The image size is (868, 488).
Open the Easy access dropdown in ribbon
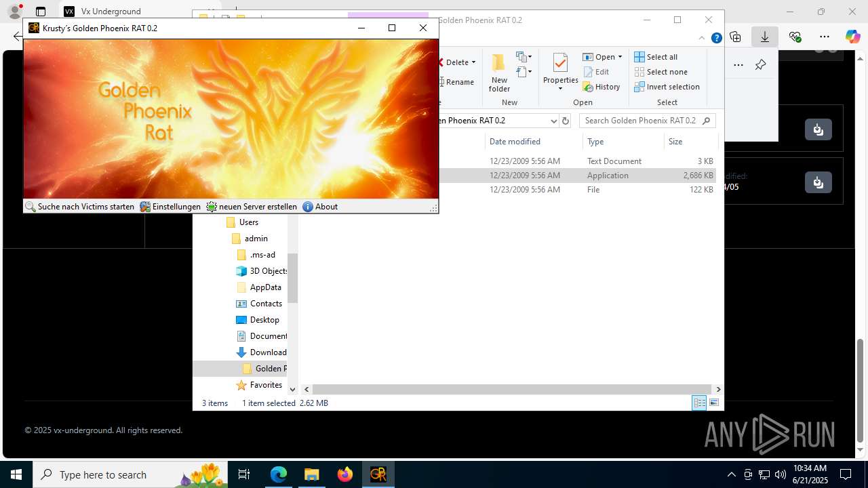pos(524,71)
